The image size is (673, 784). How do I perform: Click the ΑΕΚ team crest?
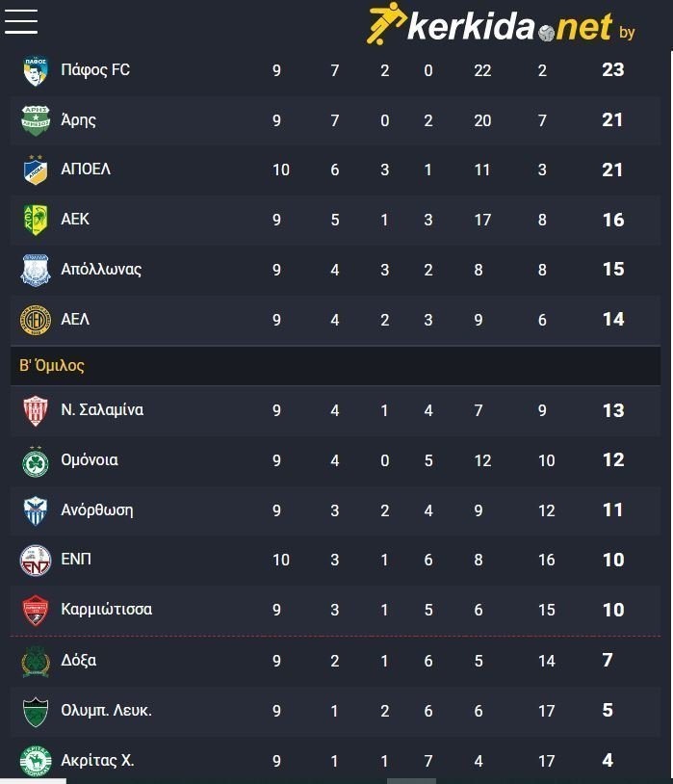click(x=36, y=220)
